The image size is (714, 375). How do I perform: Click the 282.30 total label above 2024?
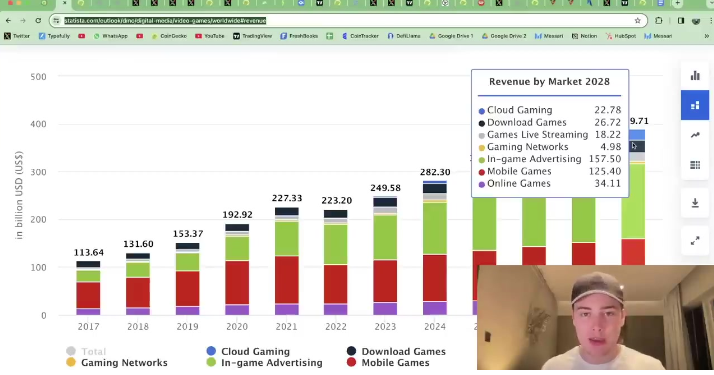click(x=435, y=172)
